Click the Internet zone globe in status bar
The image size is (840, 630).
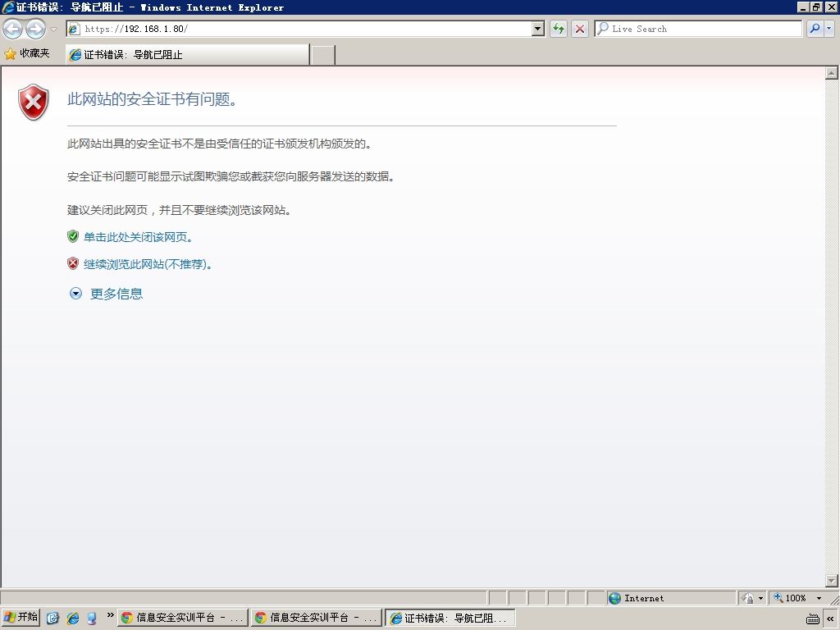[614, 598]
